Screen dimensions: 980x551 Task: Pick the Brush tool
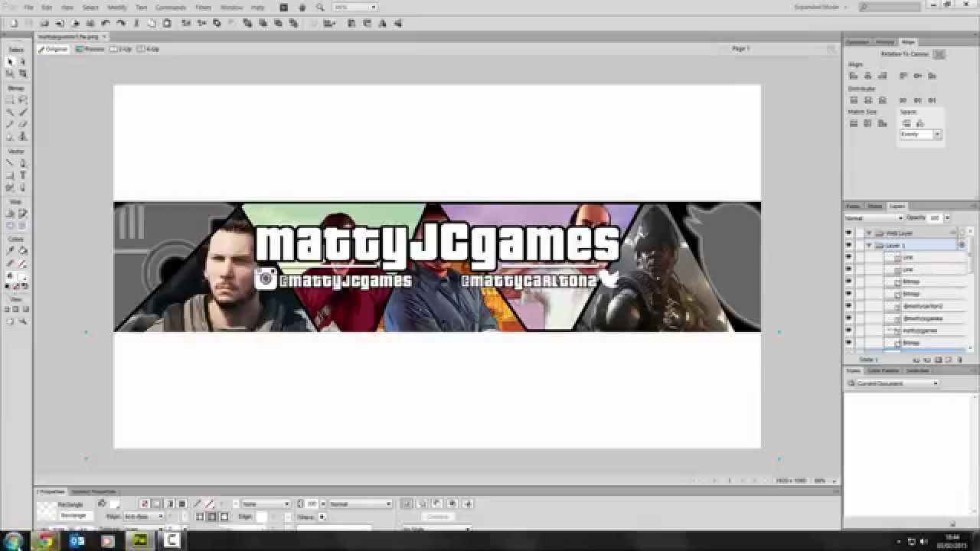coord(22,112)
